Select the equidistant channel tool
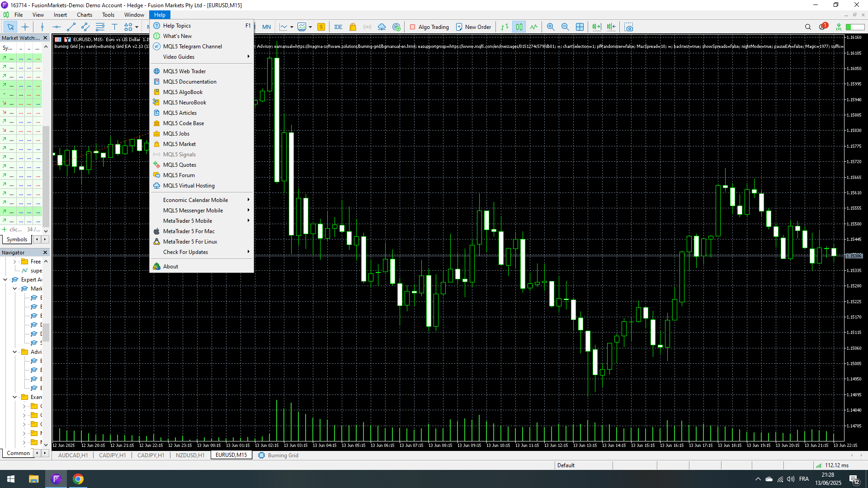Viewport: 868px width, 488px height. (85, 27)
